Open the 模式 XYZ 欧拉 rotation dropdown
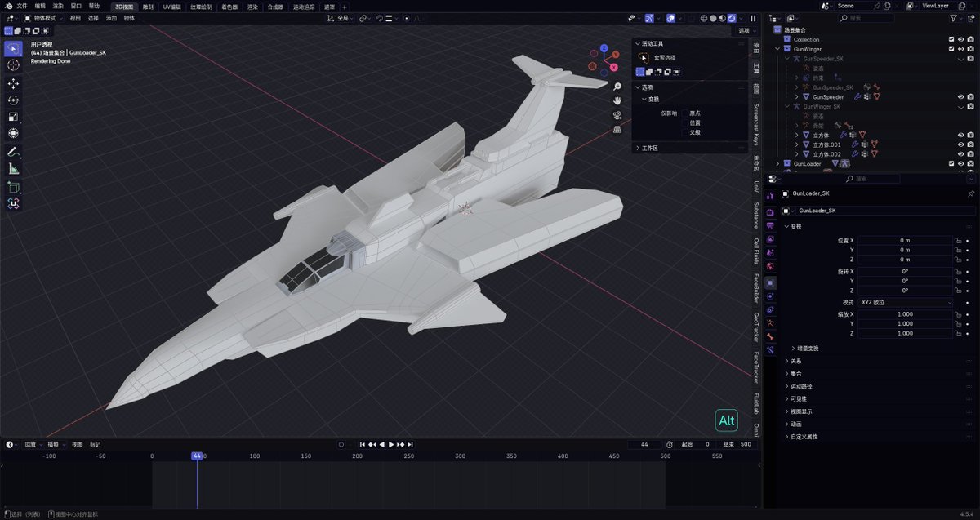Image resolution: width=980 pixels, height=520 pixels. [905, 304]
